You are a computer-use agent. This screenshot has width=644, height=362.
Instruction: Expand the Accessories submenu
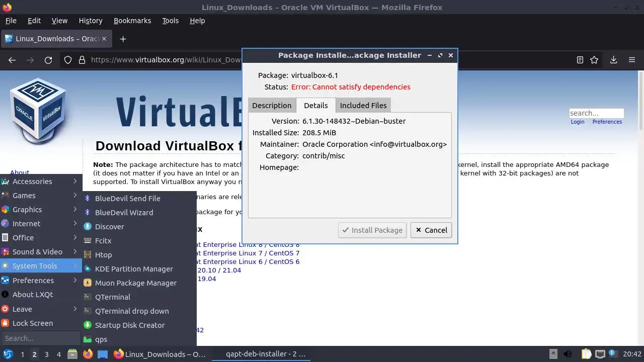[x=41, y=182]
